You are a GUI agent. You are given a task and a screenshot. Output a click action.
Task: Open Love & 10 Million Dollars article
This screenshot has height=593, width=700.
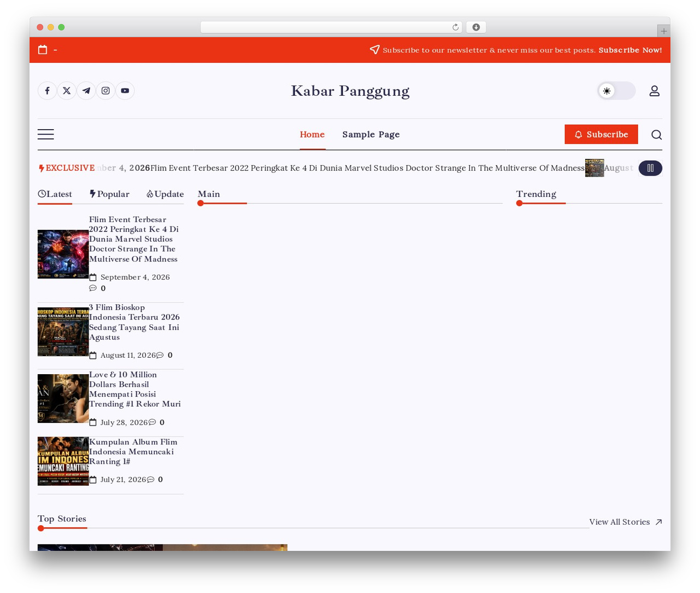[135, 389]
